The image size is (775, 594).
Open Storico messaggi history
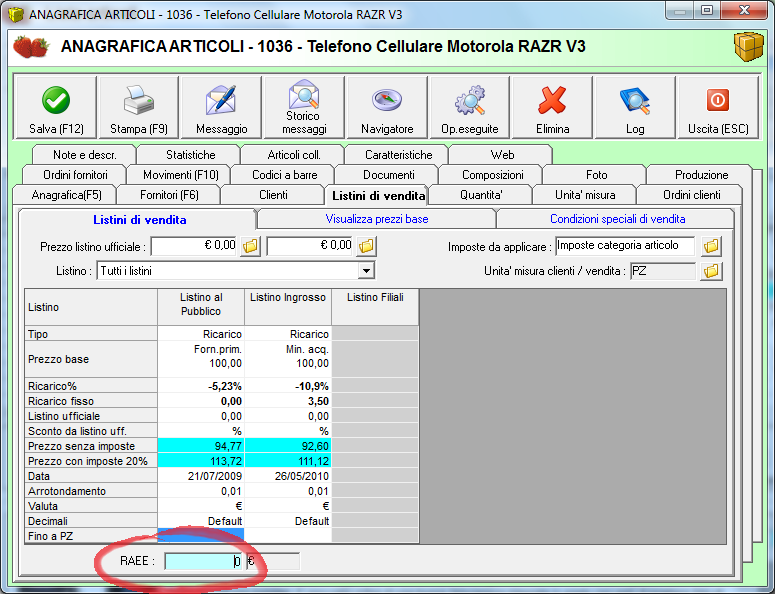click(304, 107)
